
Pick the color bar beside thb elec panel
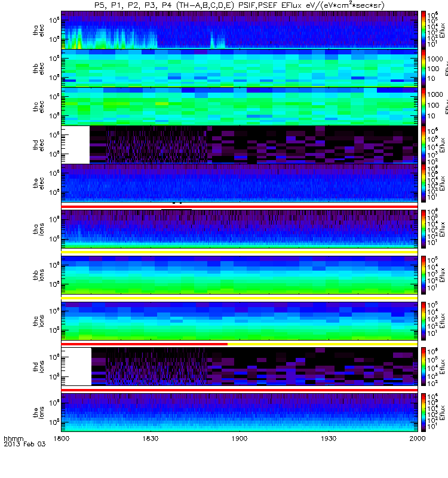(x=424, y=68)
